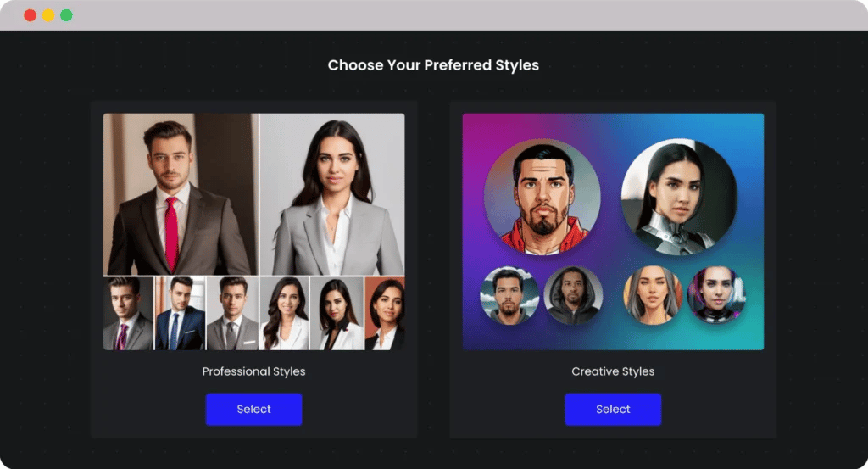Choose the woman in white jacket with black lapel

[337, 314]
